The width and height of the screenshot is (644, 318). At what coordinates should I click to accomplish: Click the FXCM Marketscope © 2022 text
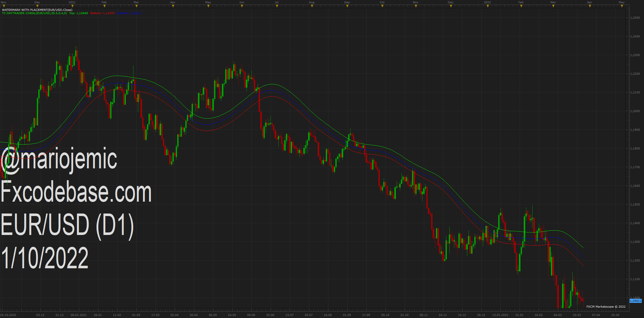606,307
